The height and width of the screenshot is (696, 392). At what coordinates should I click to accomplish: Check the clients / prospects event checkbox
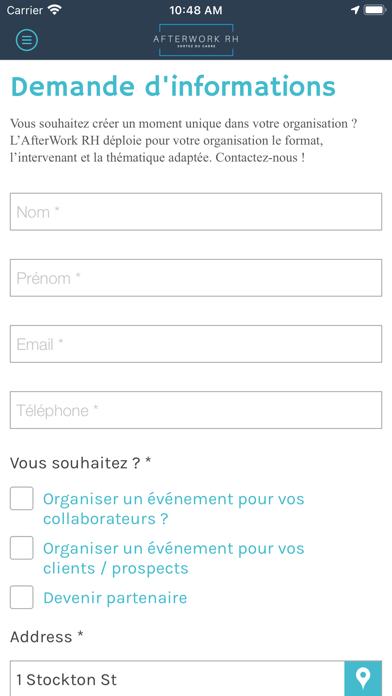pyautogui.click(x=22, y=548)
